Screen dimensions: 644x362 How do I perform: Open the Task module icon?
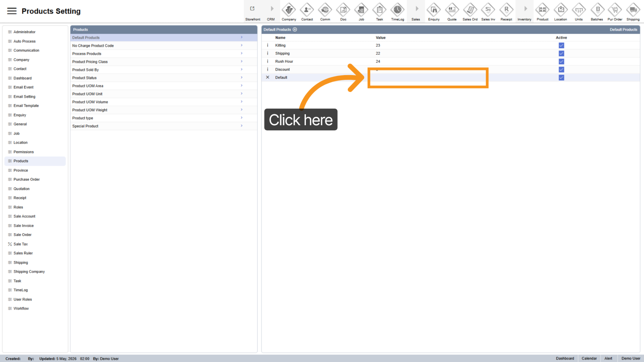[x=379, y=10]
